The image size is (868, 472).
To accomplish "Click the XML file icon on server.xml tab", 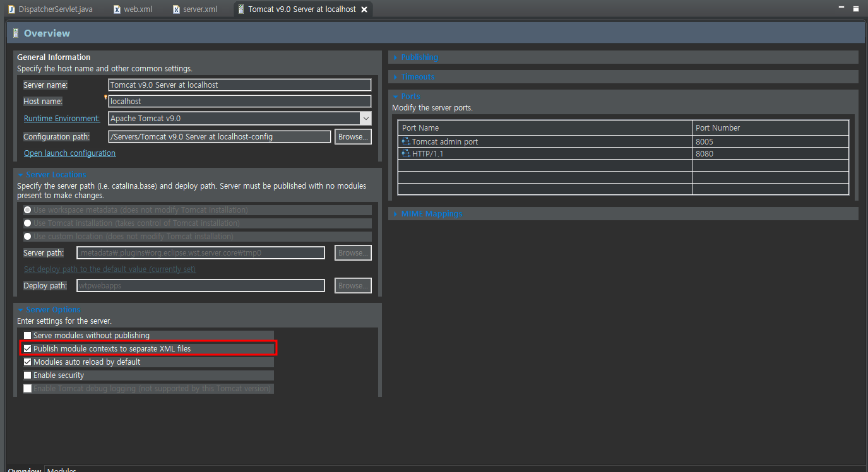I will click(176, 9).
